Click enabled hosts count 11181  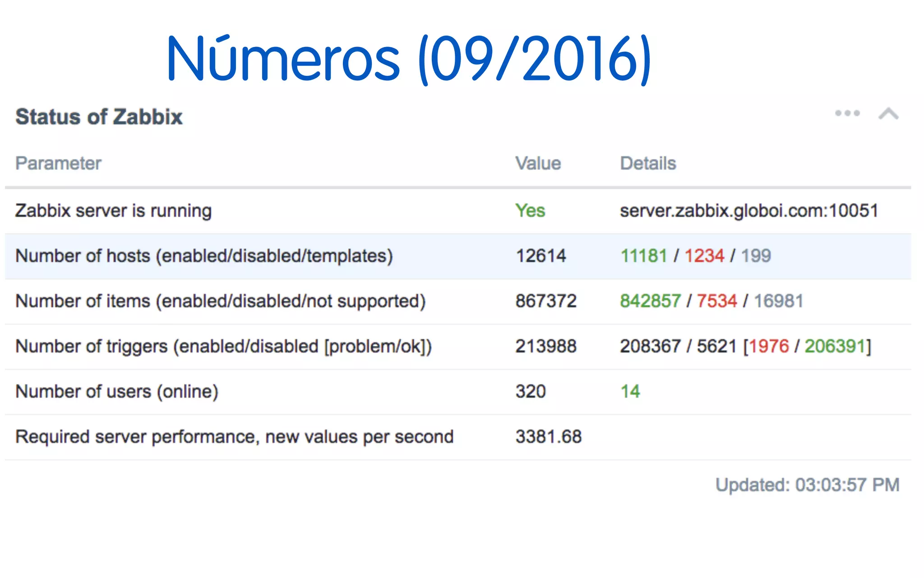point(643,256)
